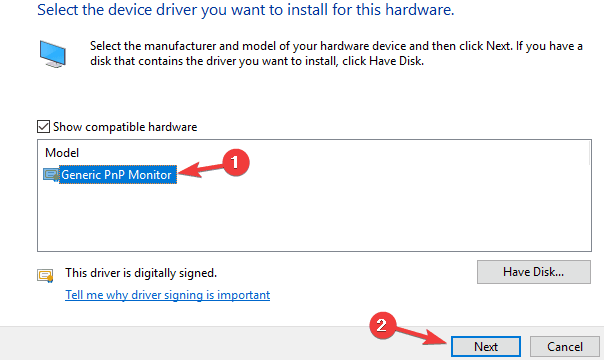The image size is (604, 360).
Task: Click the empty area of the Model list
Action: pyautogui.click(x=314, y=218)
